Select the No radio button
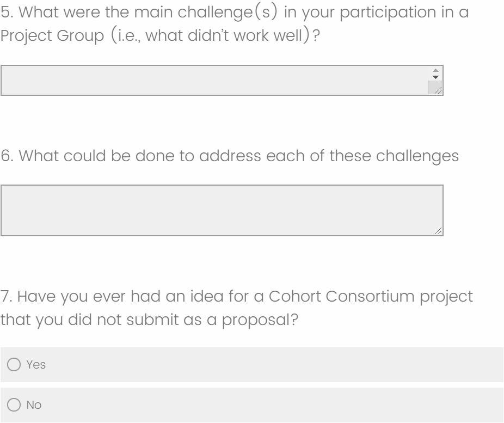 pyautogui.click(x=13, y=405)
